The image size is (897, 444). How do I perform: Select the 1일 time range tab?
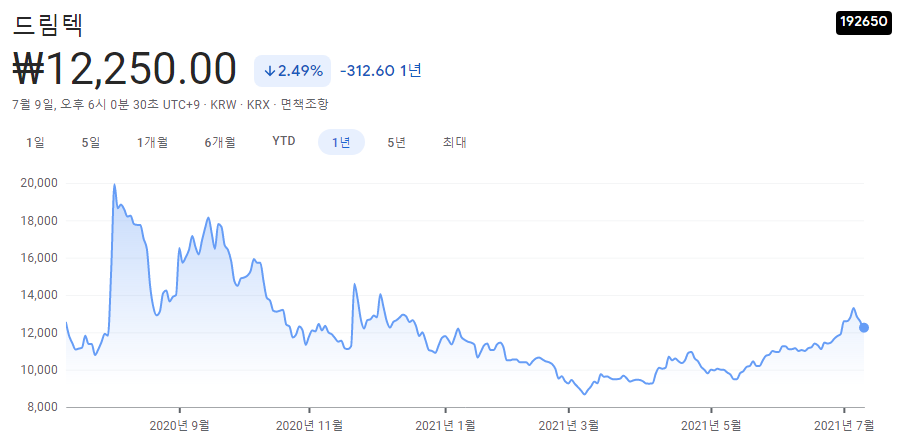coord(35,142)
